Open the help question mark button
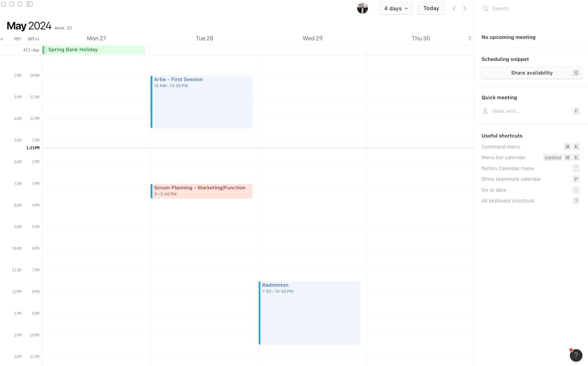The width and height of the screenshot is (588, 366). [x=576, y=355]
